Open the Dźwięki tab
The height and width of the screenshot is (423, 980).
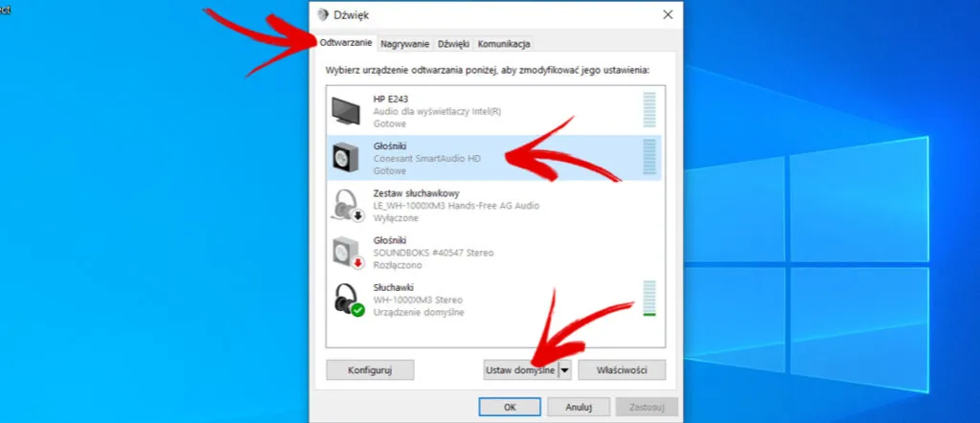pos(453,44)
